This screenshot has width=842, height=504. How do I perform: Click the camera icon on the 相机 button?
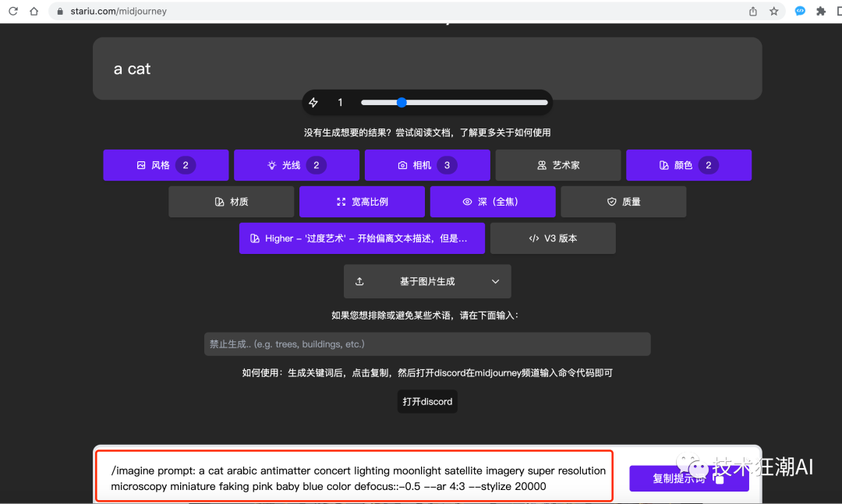402,165
